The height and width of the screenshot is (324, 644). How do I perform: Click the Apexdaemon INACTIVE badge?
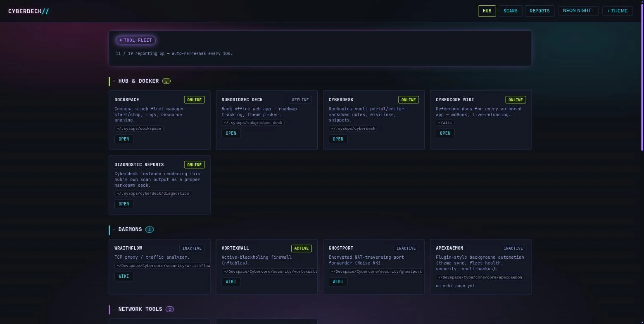click(513, 248)
